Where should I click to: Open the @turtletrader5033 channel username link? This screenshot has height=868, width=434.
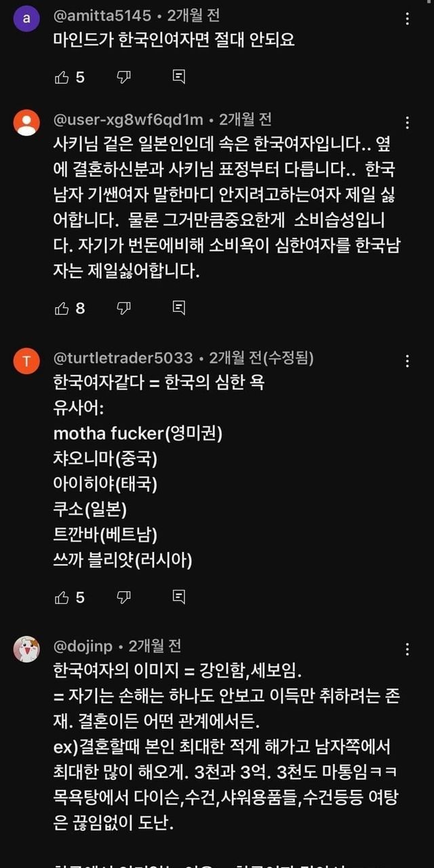click(x=123, y=358)
